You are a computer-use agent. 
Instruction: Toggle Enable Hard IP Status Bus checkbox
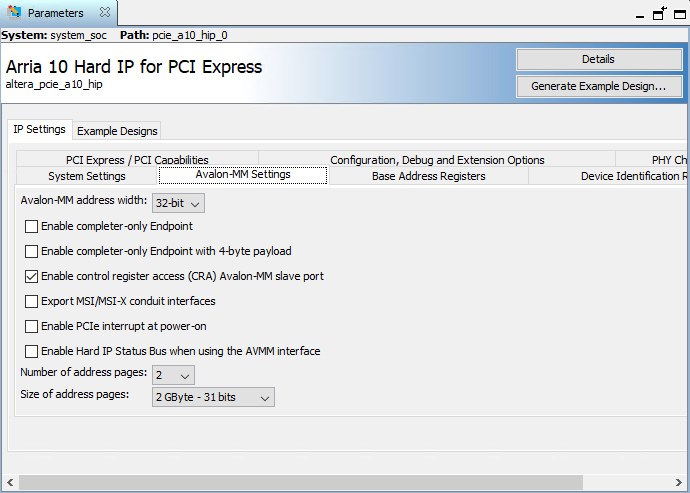pos(31,351)
